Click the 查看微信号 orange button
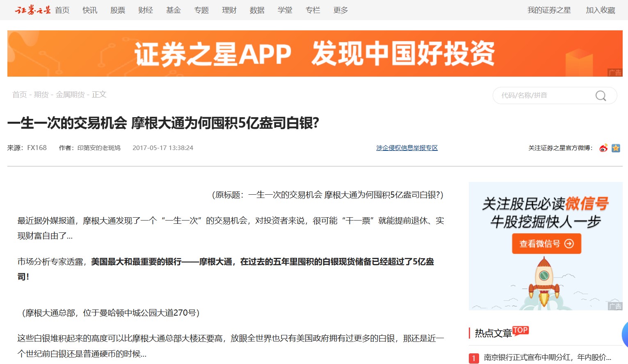This screenshot has width=628, height=364. [x=547, y=243]
